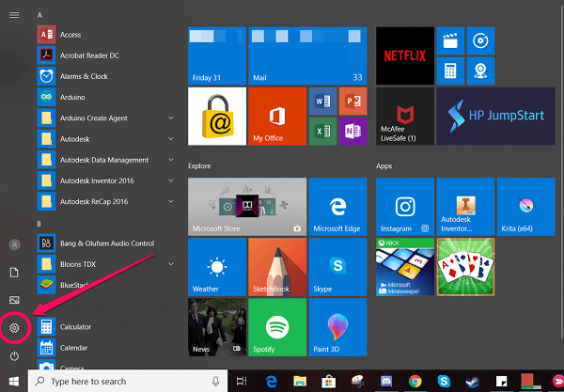Open the Netflix tile
This screenshot has width=564, height=392.
click(x=404, y=54)
